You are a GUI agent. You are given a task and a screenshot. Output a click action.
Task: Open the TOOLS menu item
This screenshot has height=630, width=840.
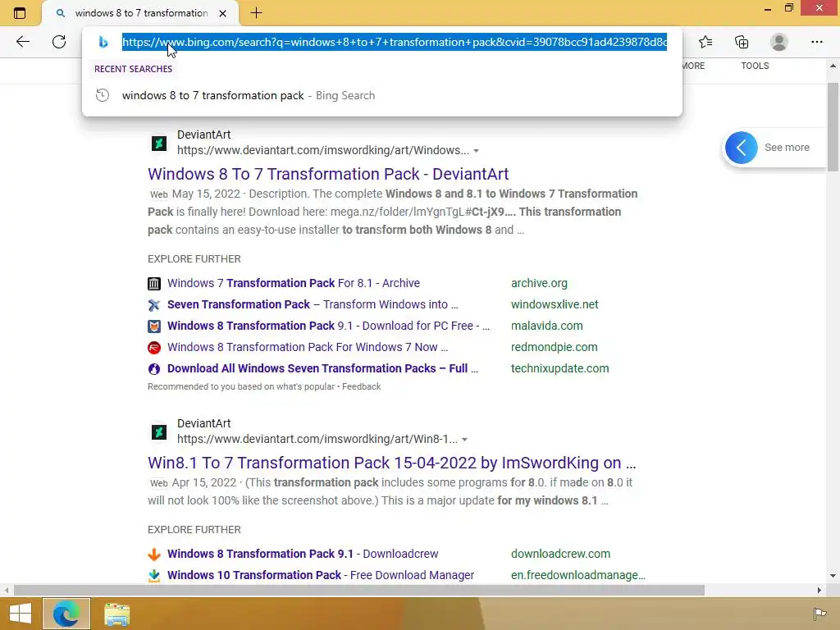[755, 66]
